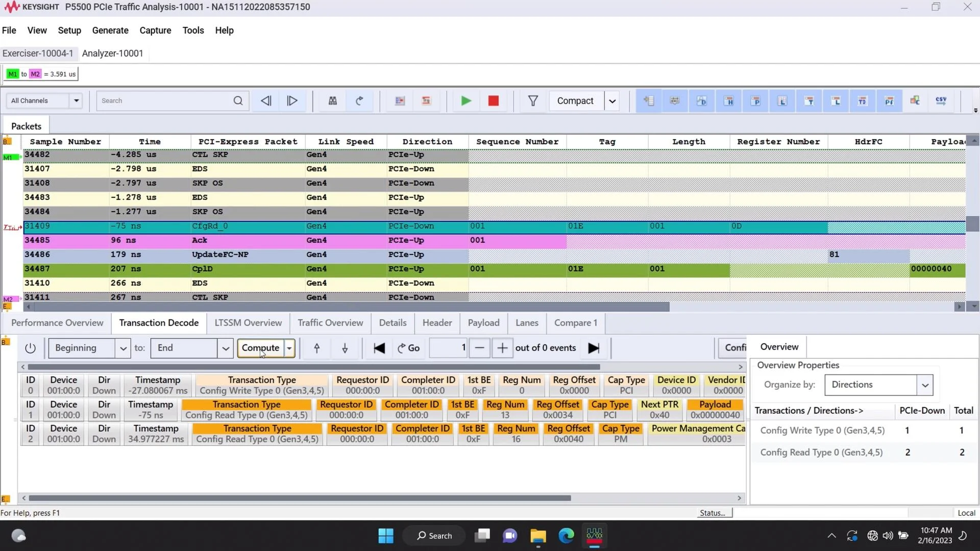Open the Performance Overview tab

(57, 322)
